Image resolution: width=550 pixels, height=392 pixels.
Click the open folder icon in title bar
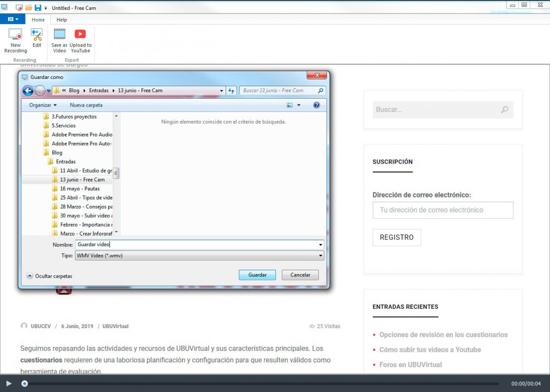click(28, 8)
